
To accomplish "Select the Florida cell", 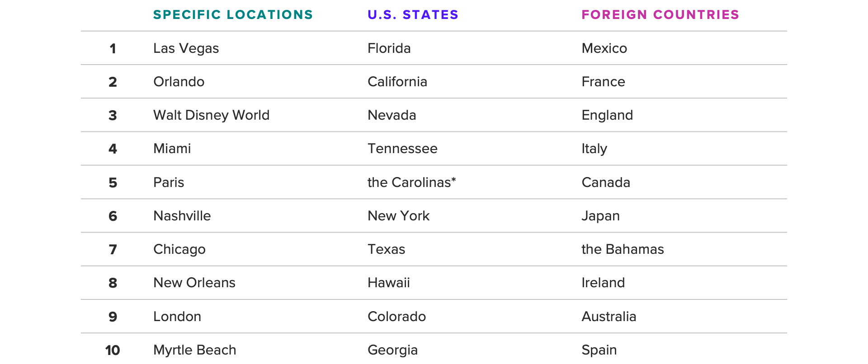I will click(389, 48).
